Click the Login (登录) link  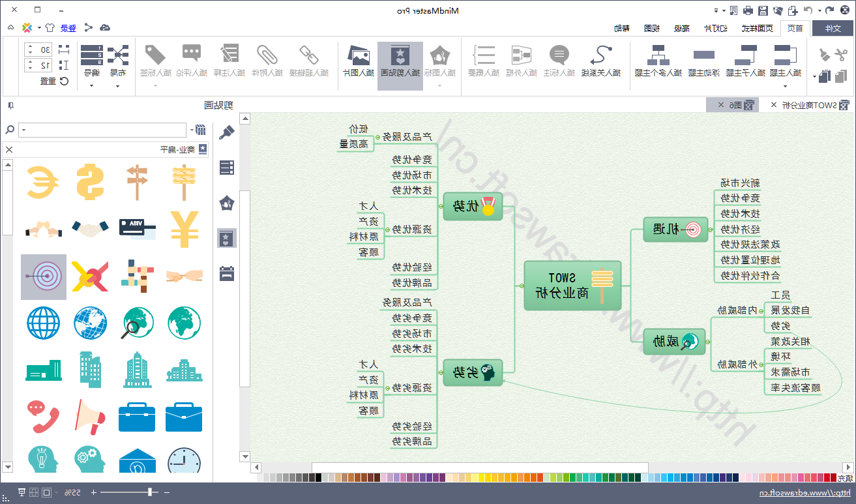click(68, 28)
